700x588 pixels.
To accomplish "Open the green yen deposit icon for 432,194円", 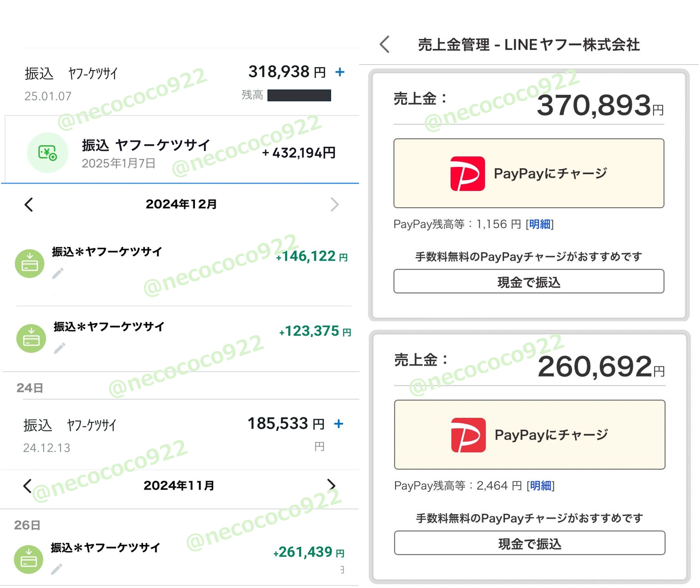I will point(48,153).
